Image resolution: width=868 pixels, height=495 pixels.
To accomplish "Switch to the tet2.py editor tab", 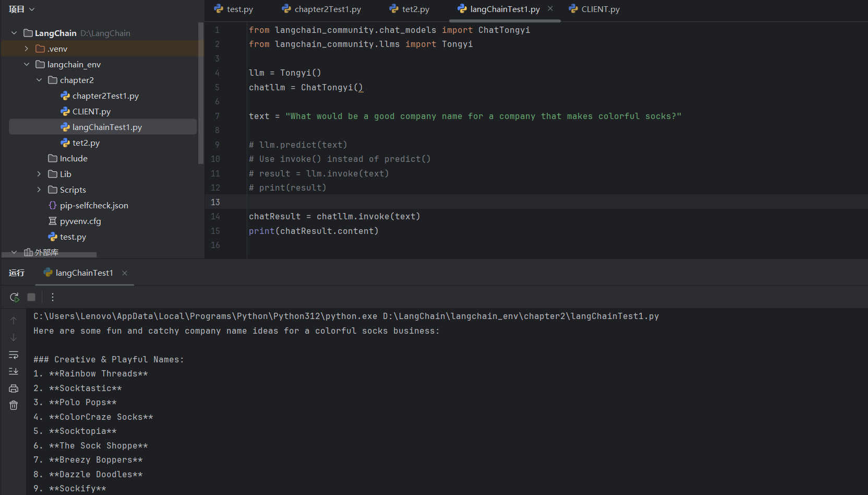I will click(x=409, y=9).
